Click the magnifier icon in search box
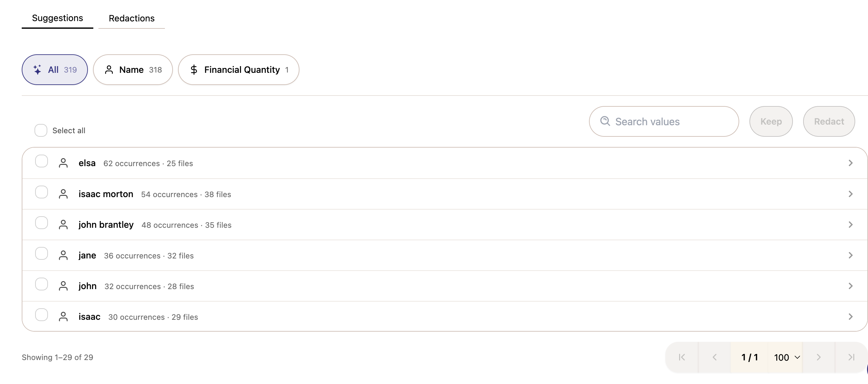 click(x=605, y=121)
